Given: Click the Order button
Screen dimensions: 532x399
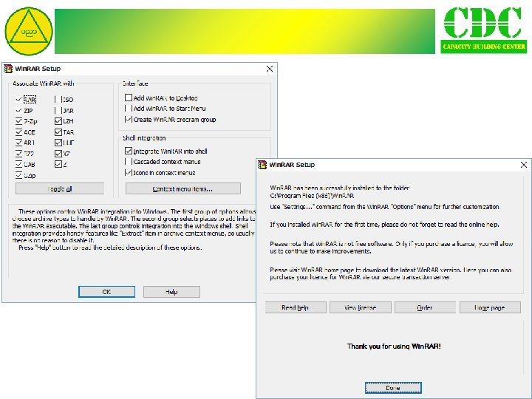Looking at the screenshot, I should click(425, 307).
